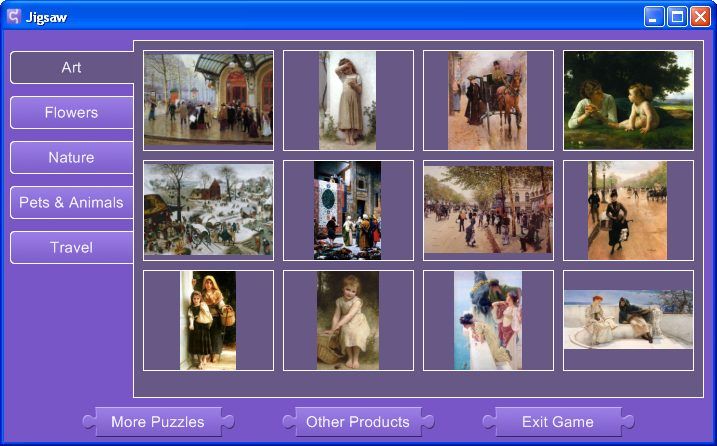717x446 pixels.
Task: Open the woman walking on wet street painting
Action: [x=628, y=210]
